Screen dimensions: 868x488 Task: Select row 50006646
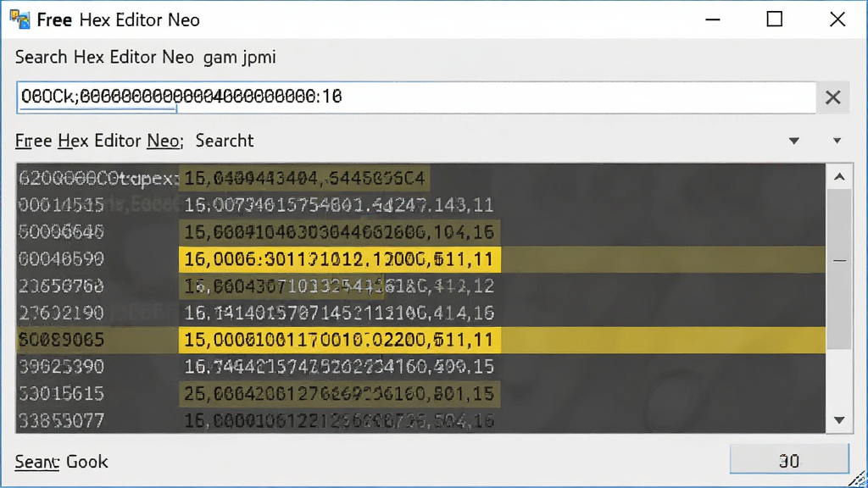(420, 232)
